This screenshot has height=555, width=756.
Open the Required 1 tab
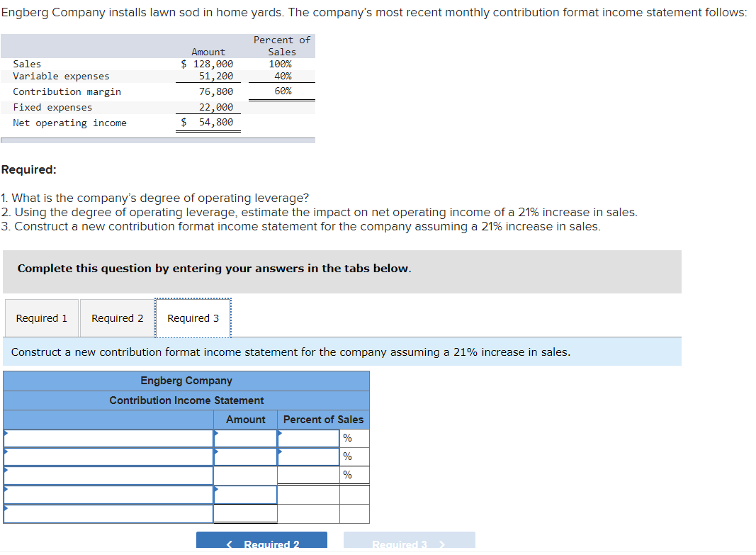[x=42, y=318]
